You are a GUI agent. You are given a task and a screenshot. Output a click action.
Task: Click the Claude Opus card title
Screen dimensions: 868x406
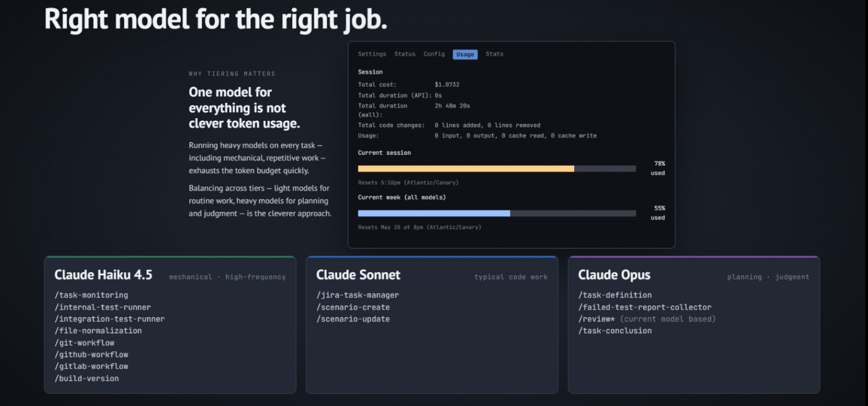click(614, 275)
